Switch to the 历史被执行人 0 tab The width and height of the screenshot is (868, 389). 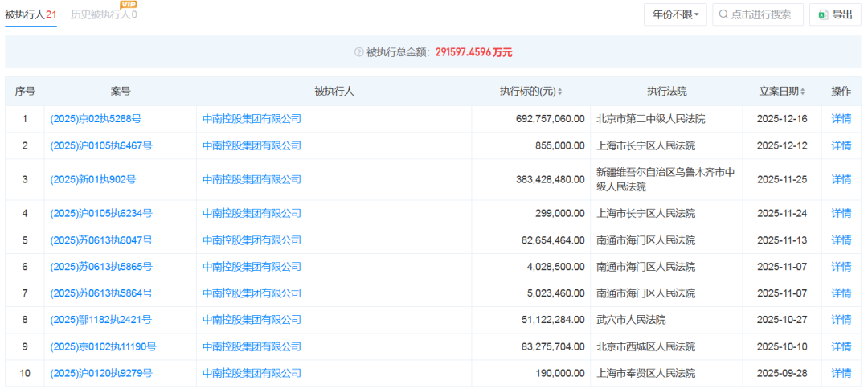(x=104, y=15)
